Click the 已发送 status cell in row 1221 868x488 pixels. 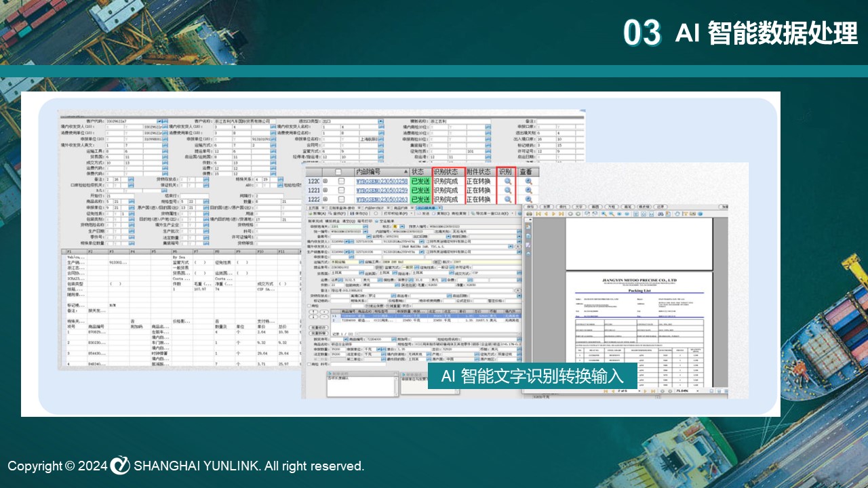(420, 190)
